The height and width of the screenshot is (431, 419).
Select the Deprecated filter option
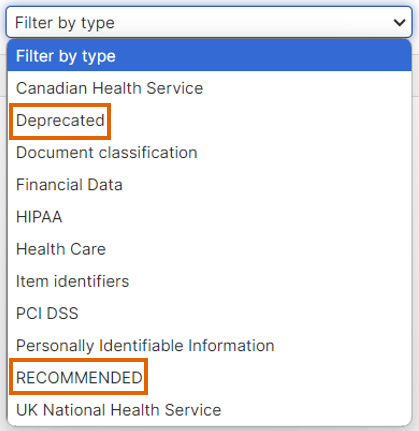[x=209, y=120]
